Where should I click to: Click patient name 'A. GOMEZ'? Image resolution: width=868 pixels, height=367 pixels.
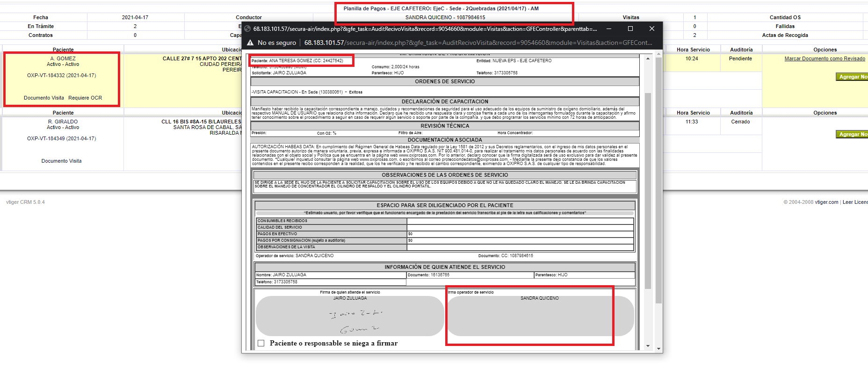[63, 58]
